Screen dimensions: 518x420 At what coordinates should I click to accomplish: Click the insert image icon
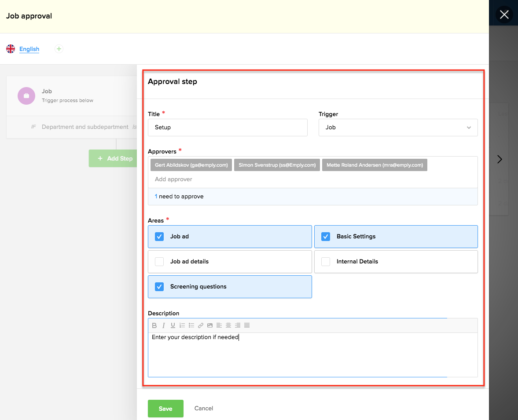pos(210,325)
